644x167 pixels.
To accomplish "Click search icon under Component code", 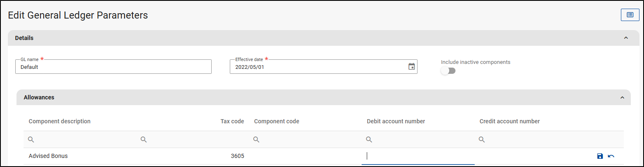I will (256, 140).
